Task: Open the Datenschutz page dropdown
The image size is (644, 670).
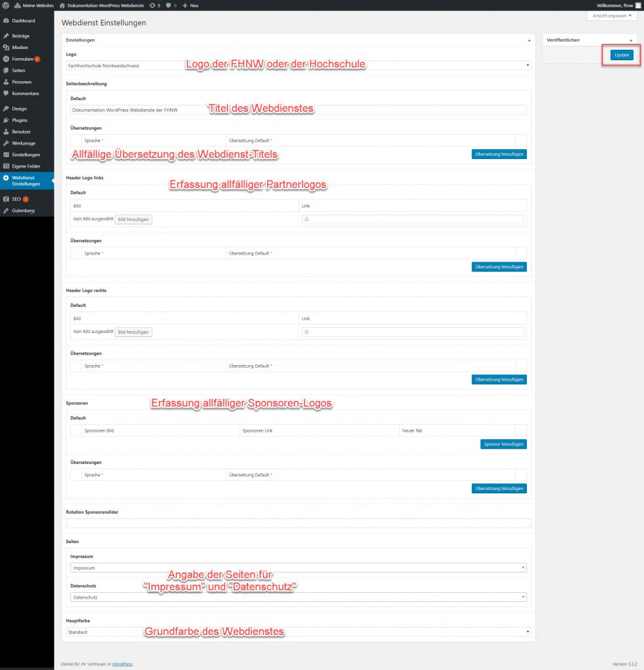Action: [x=298, y=597]
